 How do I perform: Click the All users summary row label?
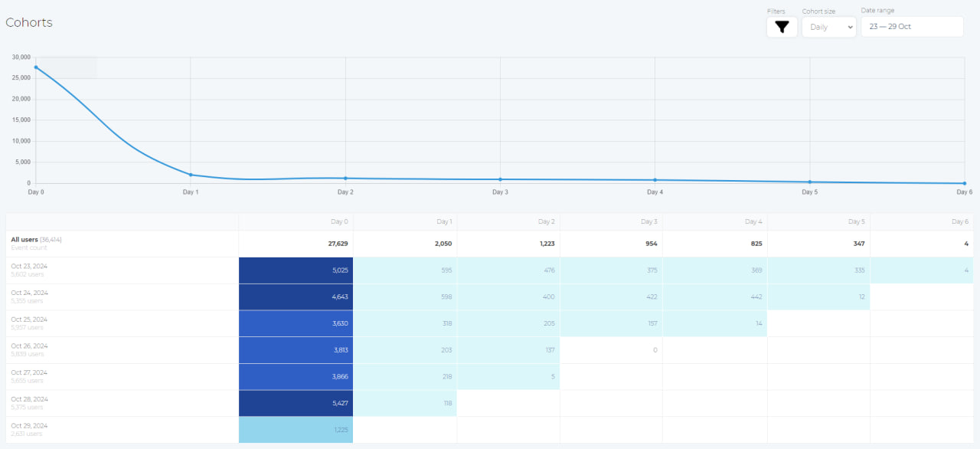click(25, 240)
